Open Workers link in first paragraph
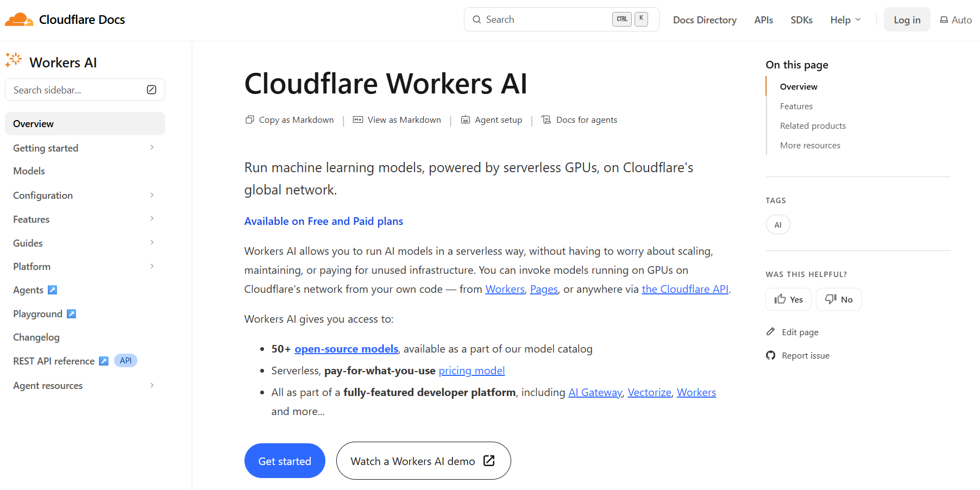The image size is (980, 490). click(x=505, y=289)
